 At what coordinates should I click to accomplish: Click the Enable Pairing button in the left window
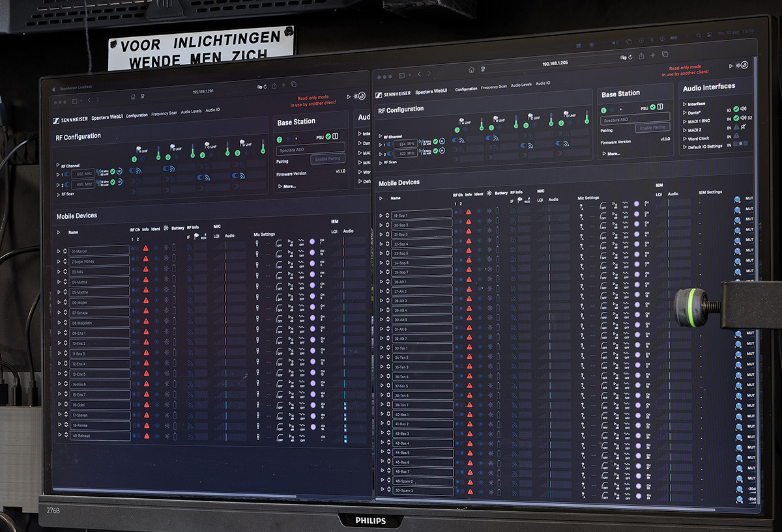[x=326, y=159]
